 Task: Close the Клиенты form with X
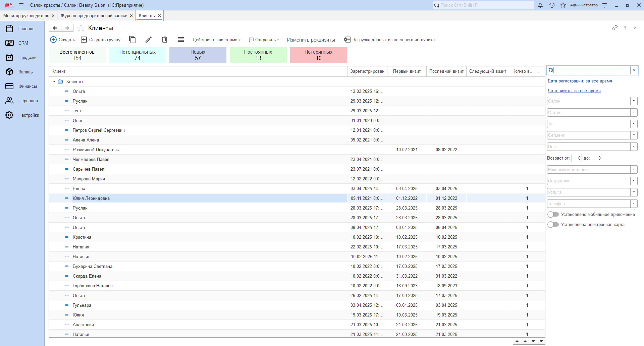click(x=635, y=28)
